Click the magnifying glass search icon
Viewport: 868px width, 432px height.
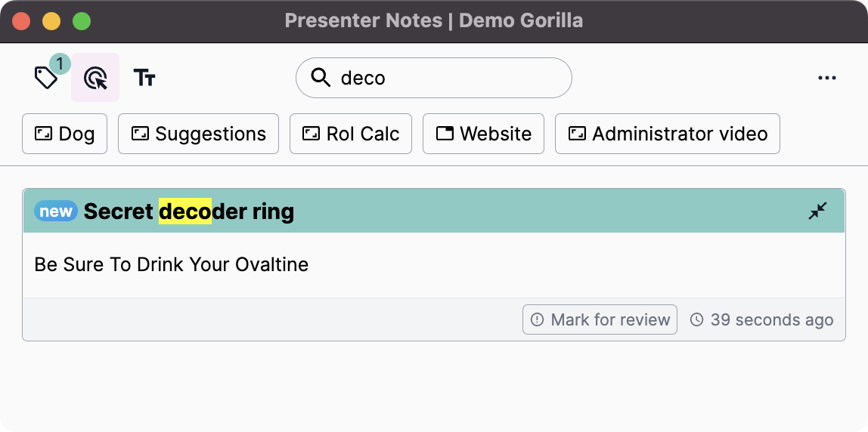click(321, 78)
